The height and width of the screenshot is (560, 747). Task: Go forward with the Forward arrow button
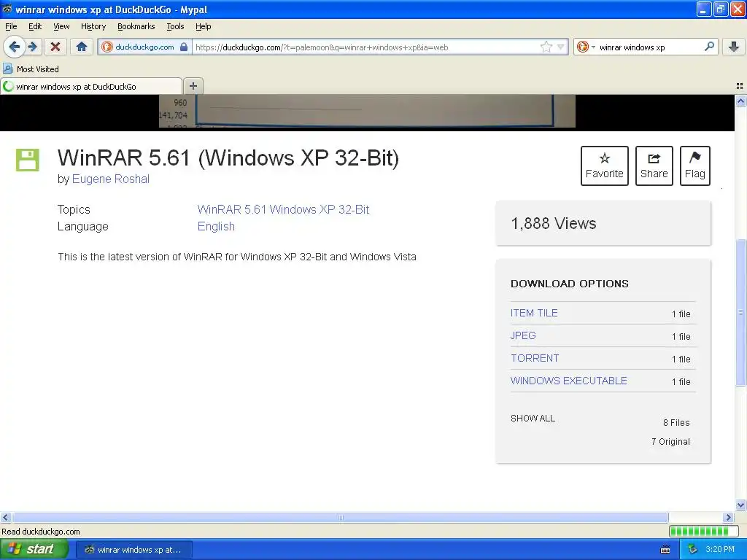click(x=33, y=47)
